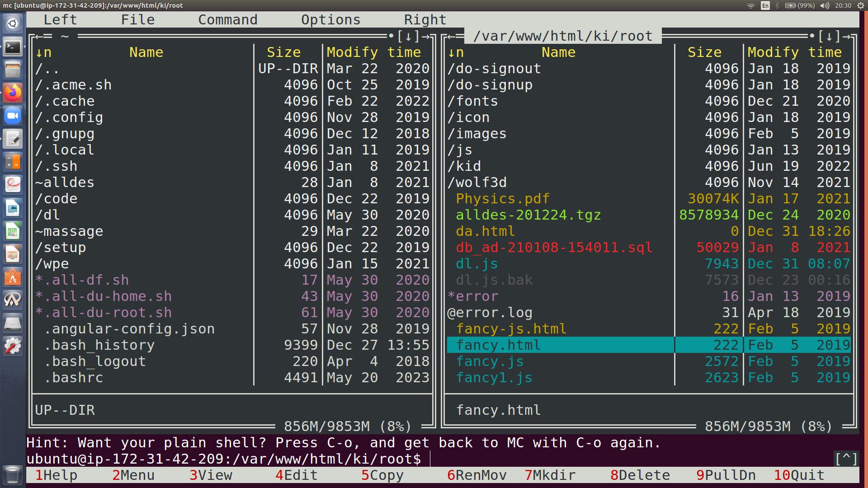Open the Files manager dock icon
The width and height of the screenshot is (868, 488).
click(x=13, y=70)
